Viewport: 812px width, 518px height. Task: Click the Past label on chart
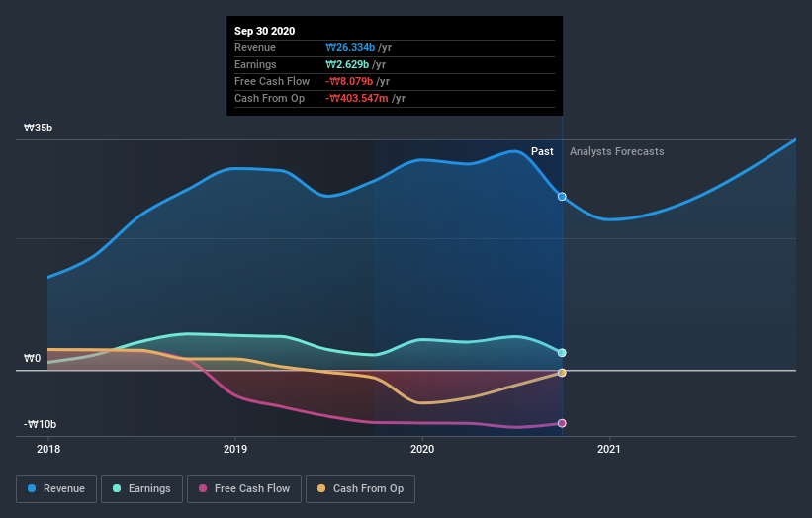[542, 151]
